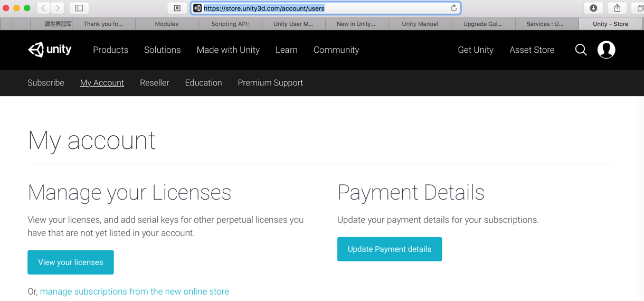Go to the Asset Store

pyautogui.click(x=532, y=50)
